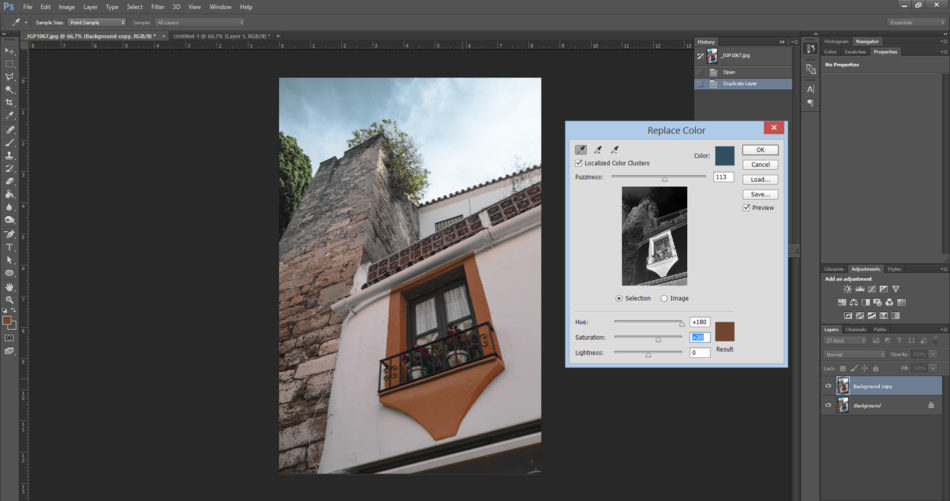Toggle Localized Color Clusters checkbox
This screenshot has height=501, width=950.
click(580, 163)
